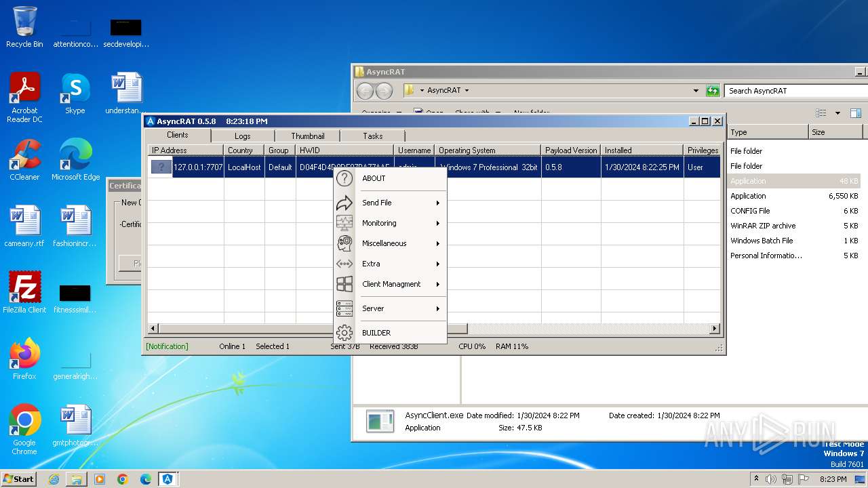Viewport: 868px width, 488px height.
Task: Expand Client Managment submenu arrow
Action: (438, 284)
